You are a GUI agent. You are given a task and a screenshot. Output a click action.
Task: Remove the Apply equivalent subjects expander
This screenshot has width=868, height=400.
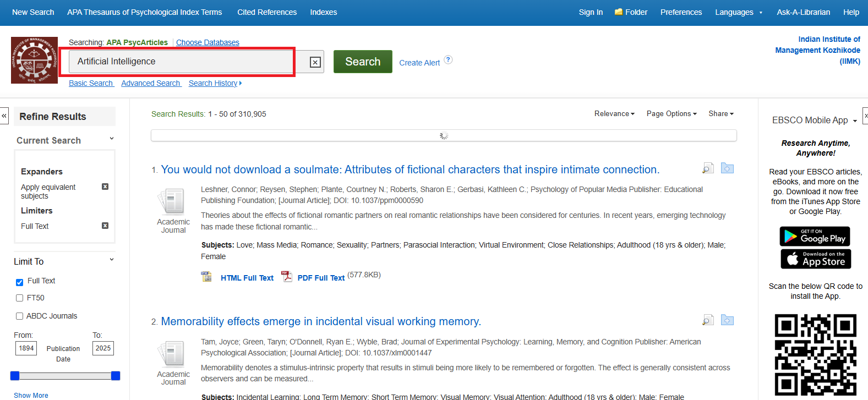point(105,187)
